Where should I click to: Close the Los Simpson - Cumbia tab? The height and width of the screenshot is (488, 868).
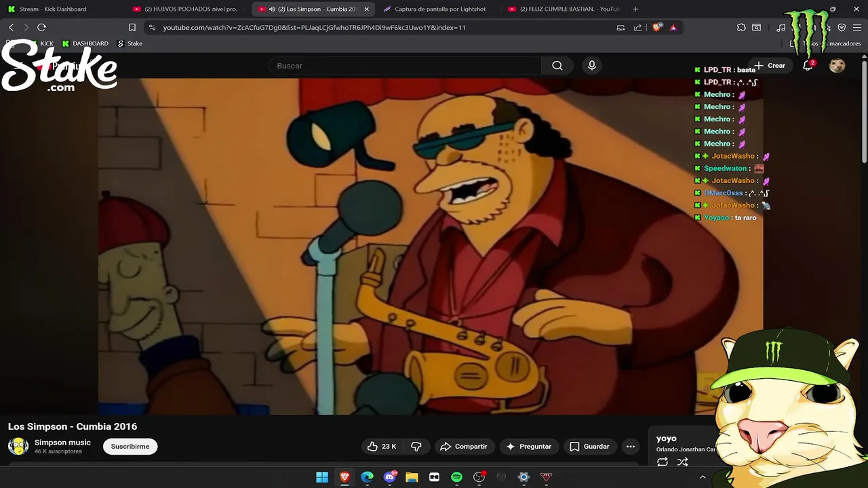tap(367, 9)
